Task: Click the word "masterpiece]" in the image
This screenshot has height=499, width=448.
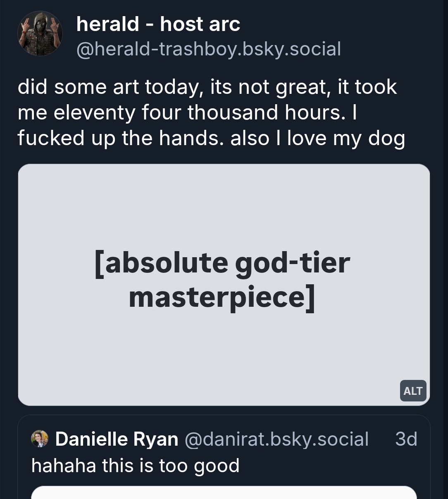Action: [222, 297]
